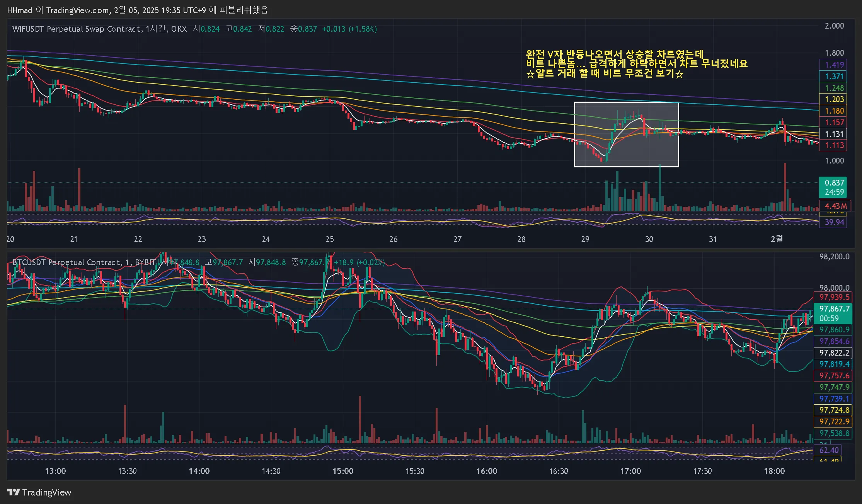Click the white 1.131 price label
862x504 pixels.
(834, 134)
